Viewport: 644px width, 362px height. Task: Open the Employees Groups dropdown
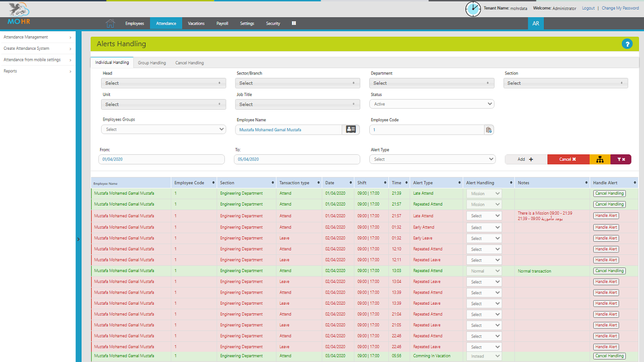164,129
